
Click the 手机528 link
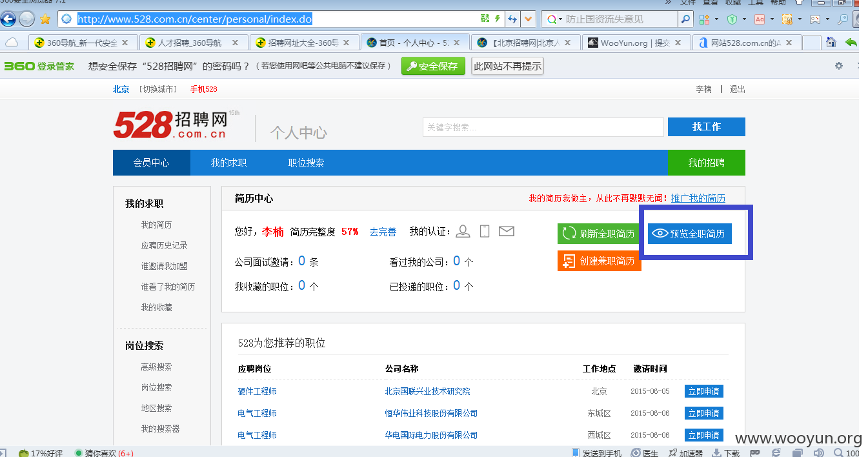tap(203, 89)
